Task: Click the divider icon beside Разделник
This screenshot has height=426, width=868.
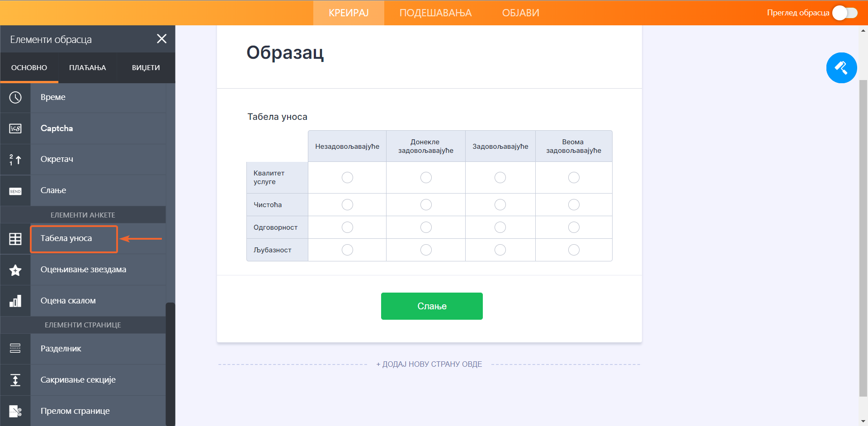Action: coord(15,348)
